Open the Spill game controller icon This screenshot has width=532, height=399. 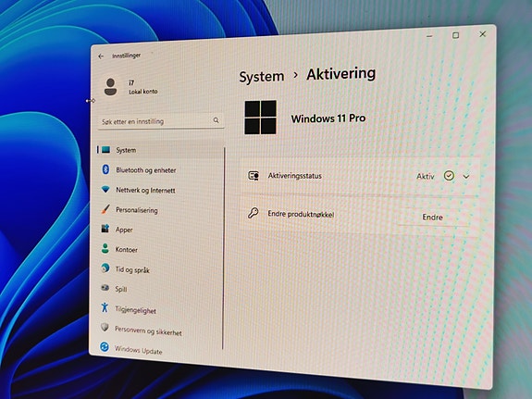click(x=105, y=288)
